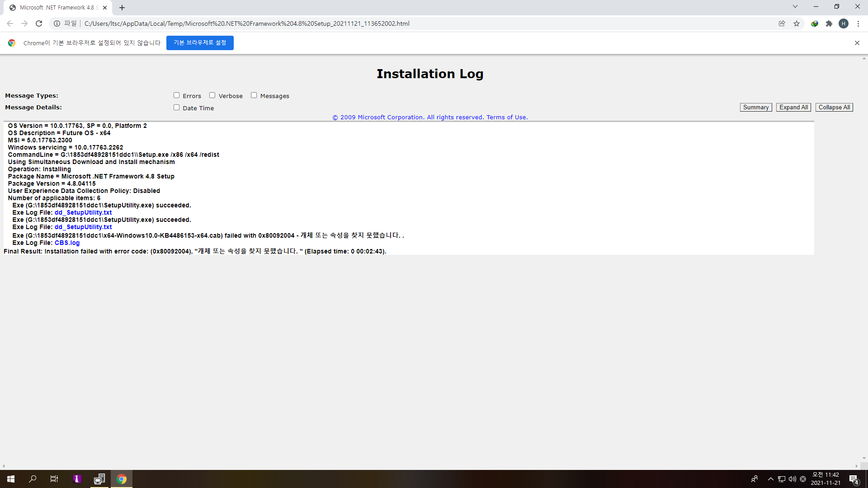Close the Microsoft .NET Framework 4.8 tab
Screen dimensions: 868x488
[105, 8]
